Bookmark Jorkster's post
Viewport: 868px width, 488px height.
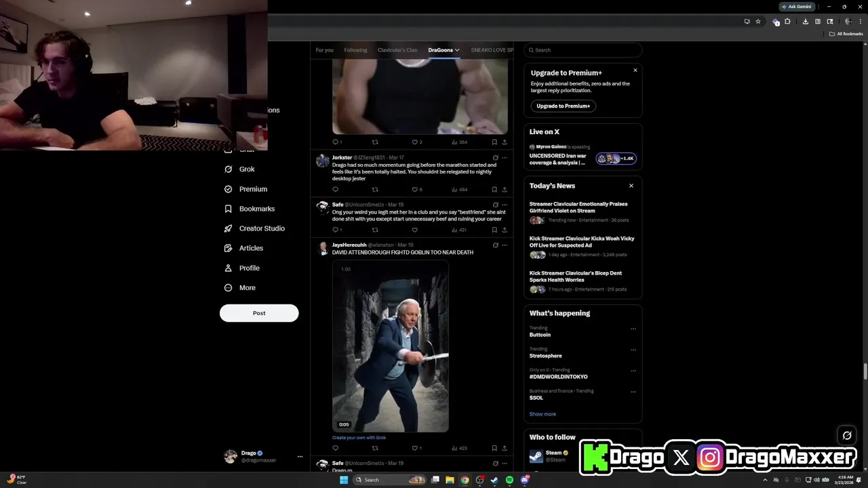click(x=494, y=190)
